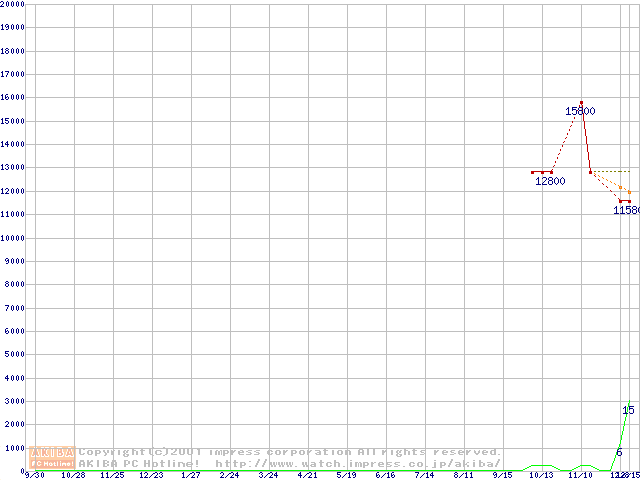The image size is (640, 480).
Task: Select the 1/27 date on the x-axis
Action: [190, 475]
